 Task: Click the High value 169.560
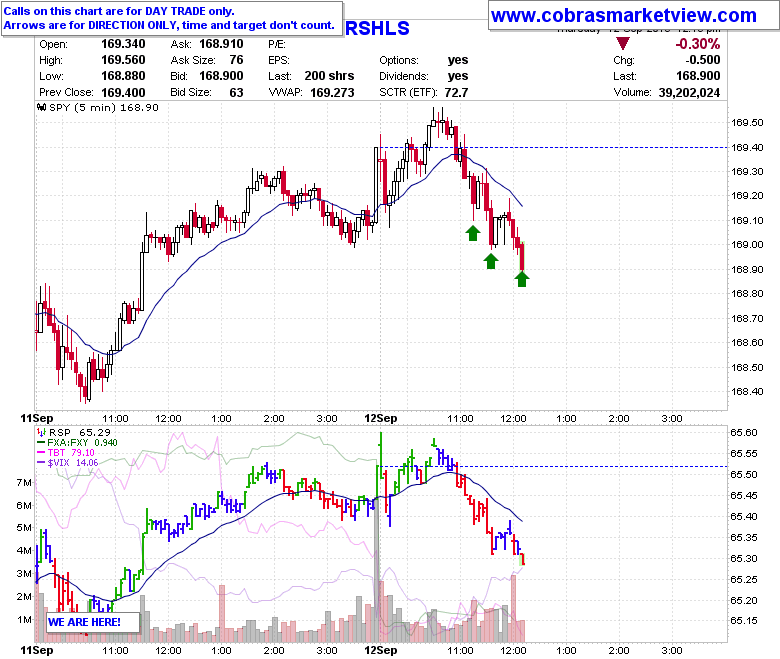pos(123,60)
